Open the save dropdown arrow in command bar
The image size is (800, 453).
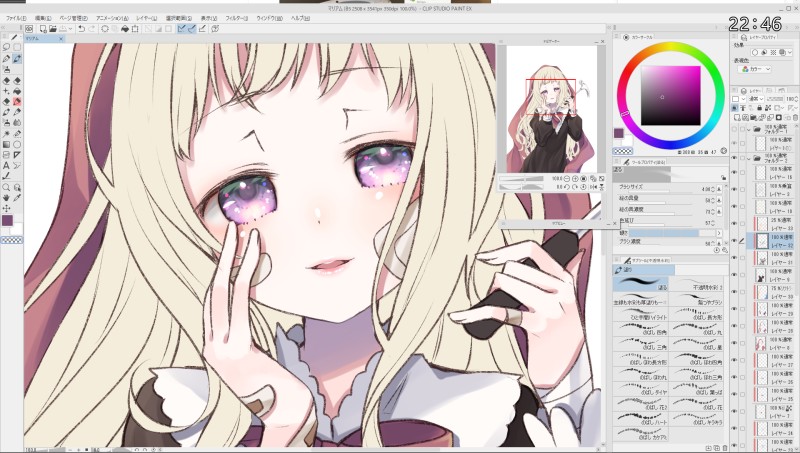click(70, 29)
